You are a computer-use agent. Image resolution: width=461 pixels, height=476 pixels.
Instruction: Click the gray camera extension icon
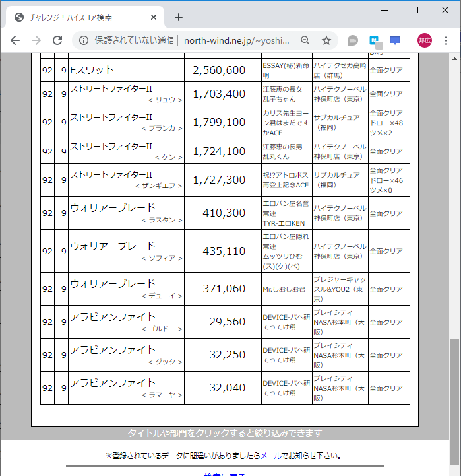352,40
